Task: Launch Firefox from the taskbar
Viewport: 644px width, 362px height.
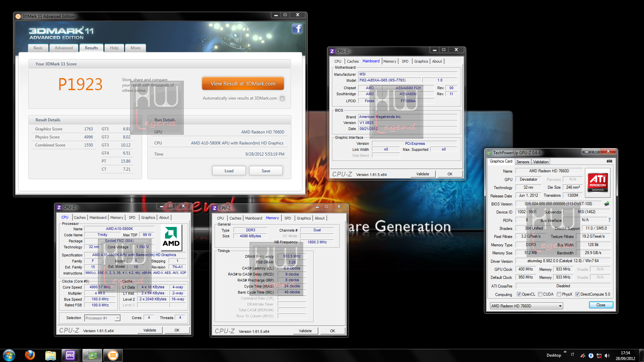Action: pos(30,355)
